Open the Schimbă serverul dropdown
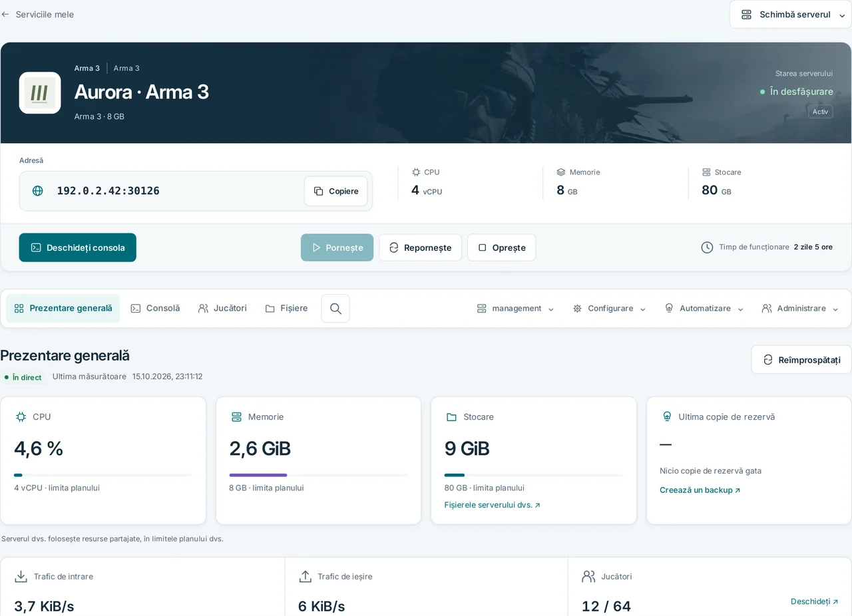The image size is (852, 616). 791,15
